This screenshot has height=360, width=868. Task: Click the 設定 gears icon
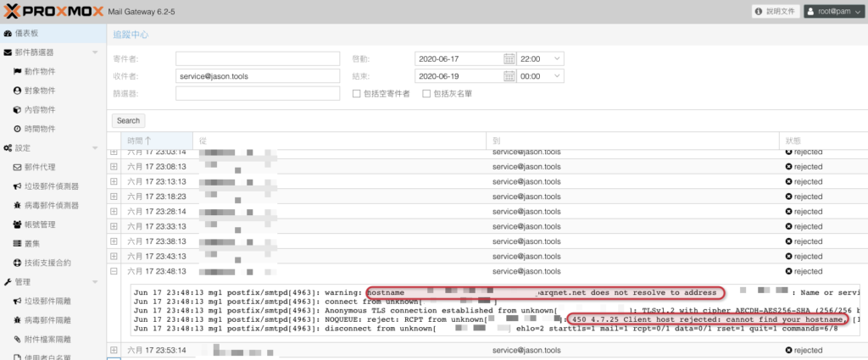[8, 148]
